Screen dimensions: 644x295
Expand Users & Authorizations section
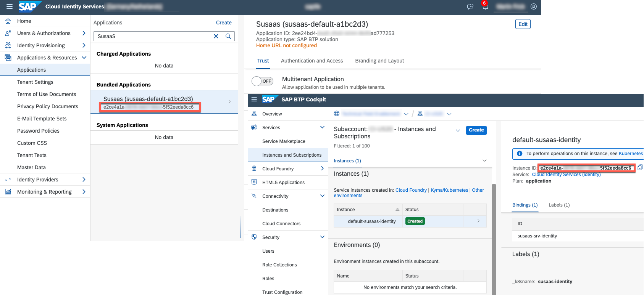[84, 33]
